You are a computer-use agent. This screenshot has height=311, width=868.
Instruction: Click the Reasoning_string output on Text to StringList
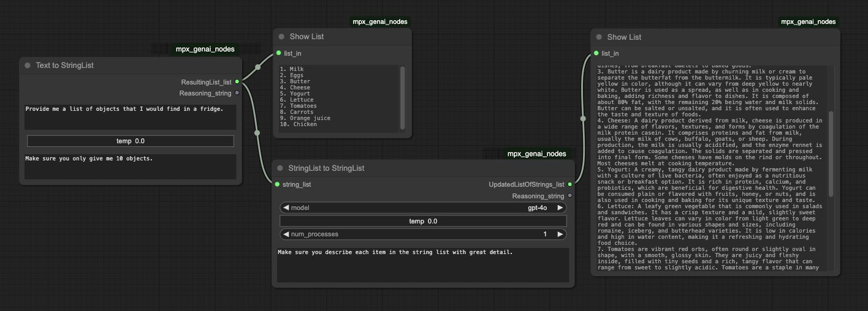[237, 93]
